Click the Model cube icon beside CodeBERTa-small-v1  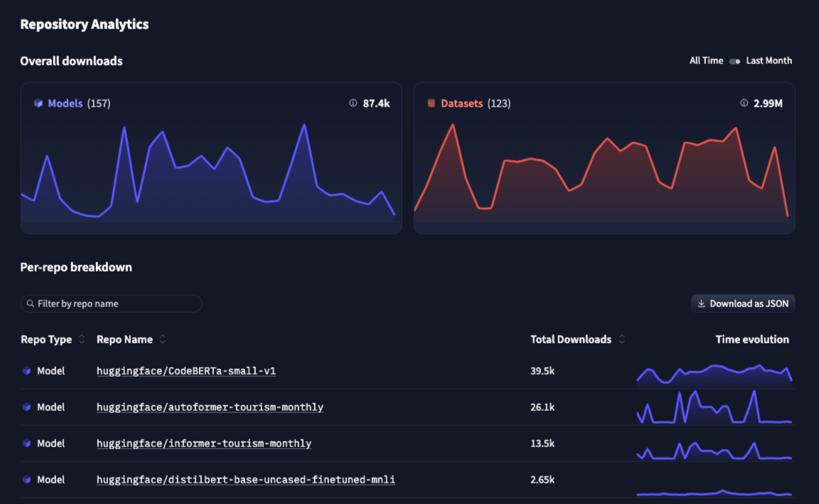click(x=26, y=370)
